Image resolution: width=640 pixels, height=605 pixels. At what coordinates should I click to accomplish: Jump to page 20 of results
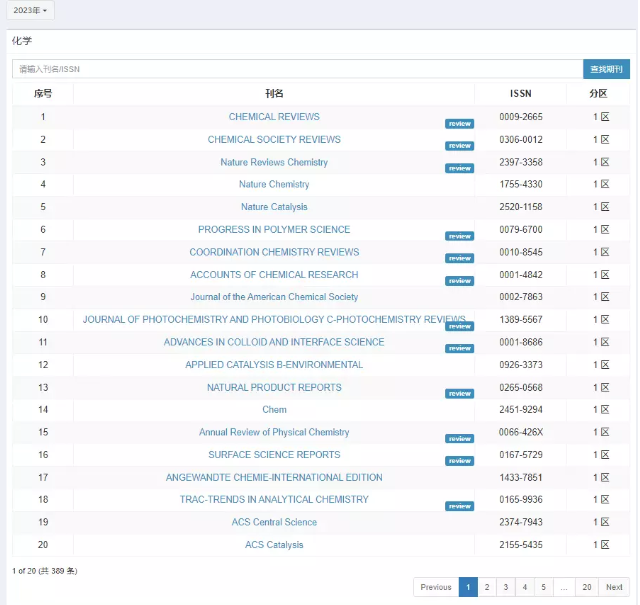pyautogui.click(x=587, y=587)
